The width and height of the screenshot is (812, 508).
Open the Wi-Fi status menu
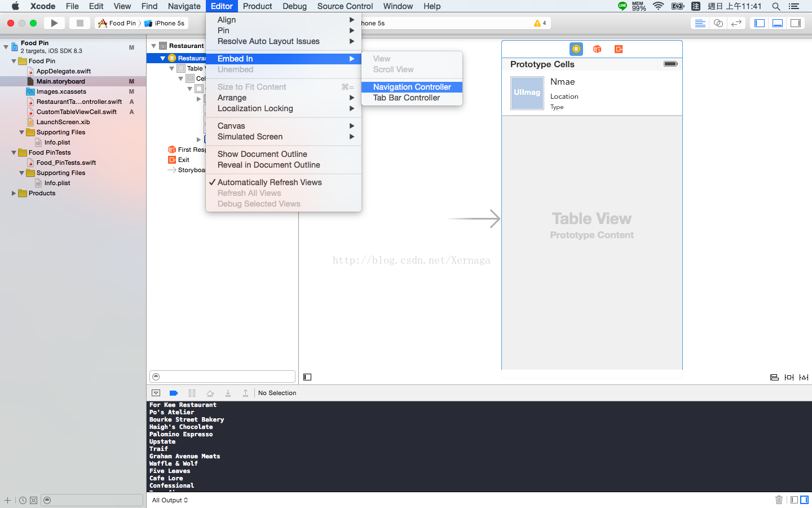[658, 6]
